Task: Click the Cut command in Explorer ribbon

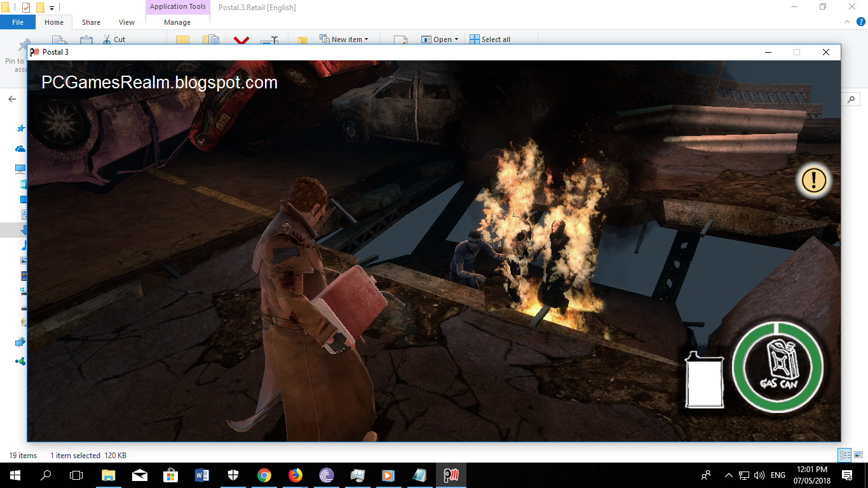Action: tap(114, 39)
